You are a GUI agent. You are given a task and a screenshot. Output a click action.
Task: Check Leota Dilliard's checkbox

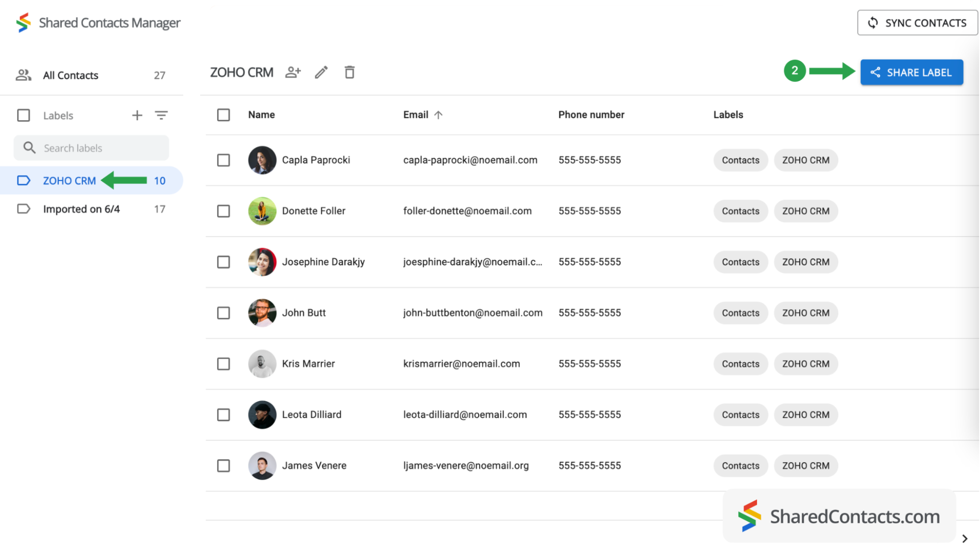pyautogui.click(x=224, y=415)
